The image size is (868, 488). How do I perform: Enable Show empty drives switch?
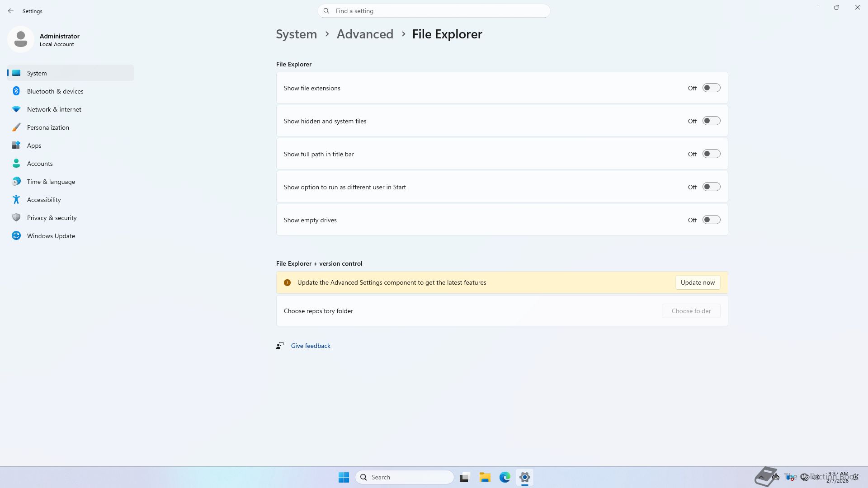[x=711, y=220]
